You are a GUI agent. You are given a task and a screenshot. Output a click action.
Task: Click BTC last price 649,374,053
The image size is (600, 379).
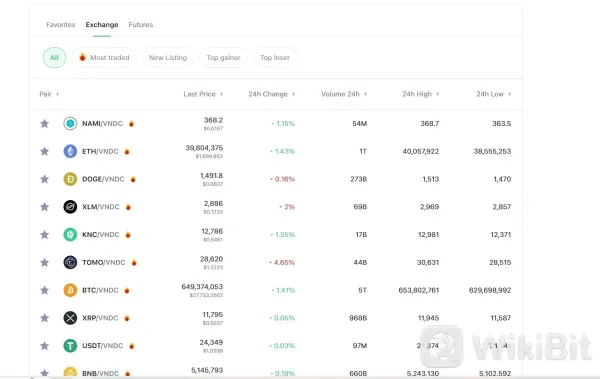pyautogui.click(x=202, y=286)
